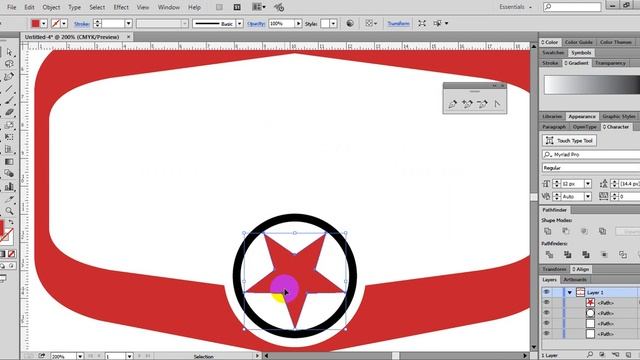Viewport: 640px width, 360px height.
Task: Toggle eye of bottom Path sublayer
Action: [547, 333]
